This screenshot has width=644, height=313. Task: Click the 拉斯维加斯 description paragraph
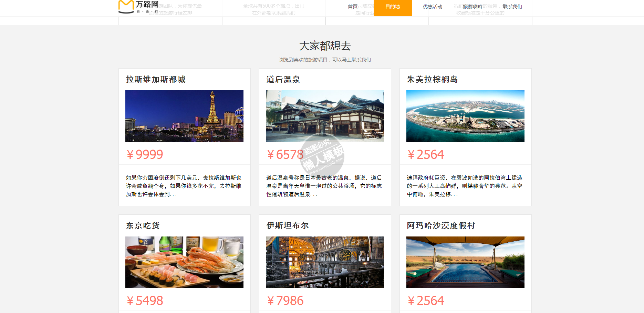184,186
